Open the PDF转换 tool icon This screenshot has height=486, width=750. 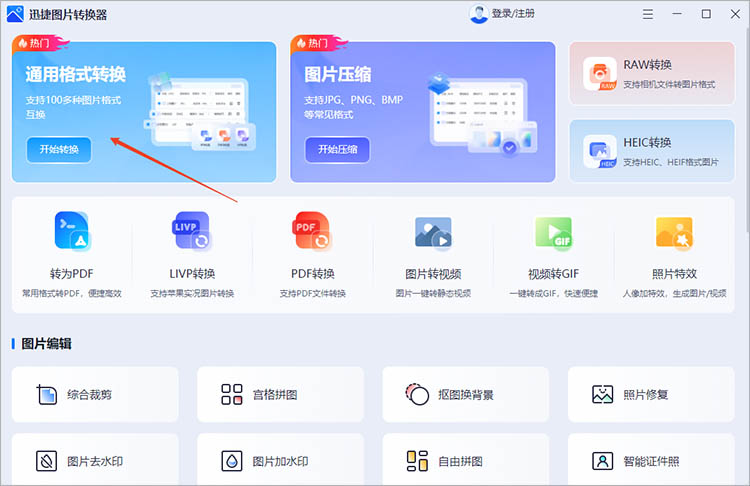coord(312,232)
